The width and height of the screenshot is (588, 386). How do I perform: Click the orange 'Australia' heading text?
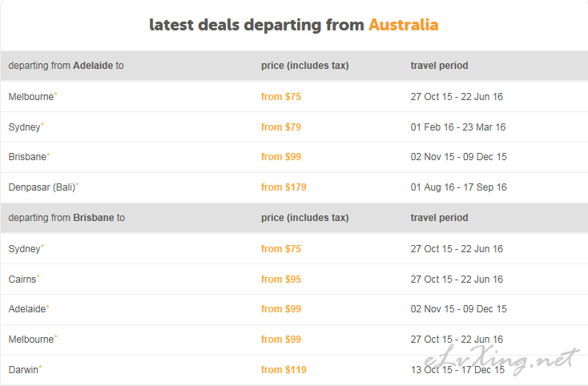[403, 25]
